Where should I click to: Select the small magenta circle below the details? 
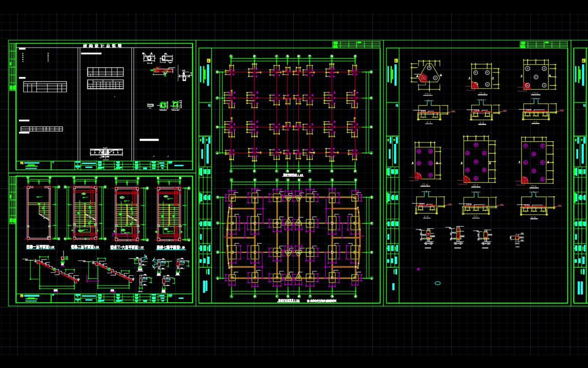point(418,269)
